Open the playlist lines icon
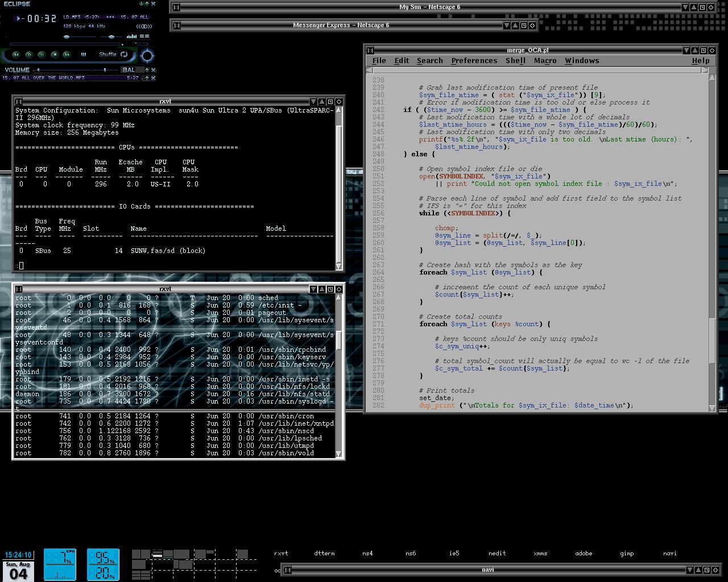 pos(144,36)
